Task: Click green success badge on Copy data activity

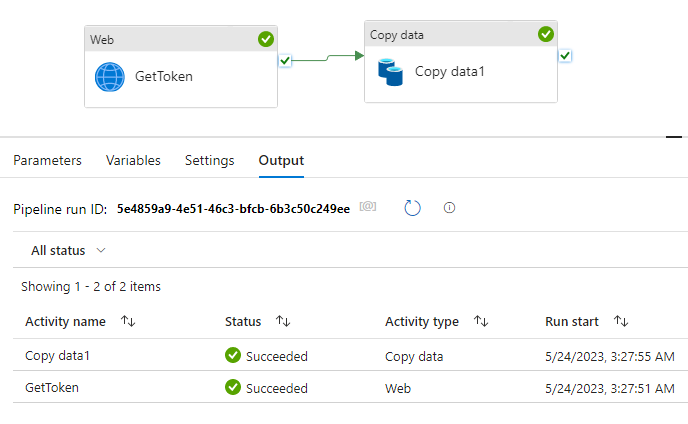Action: [545, 34]
